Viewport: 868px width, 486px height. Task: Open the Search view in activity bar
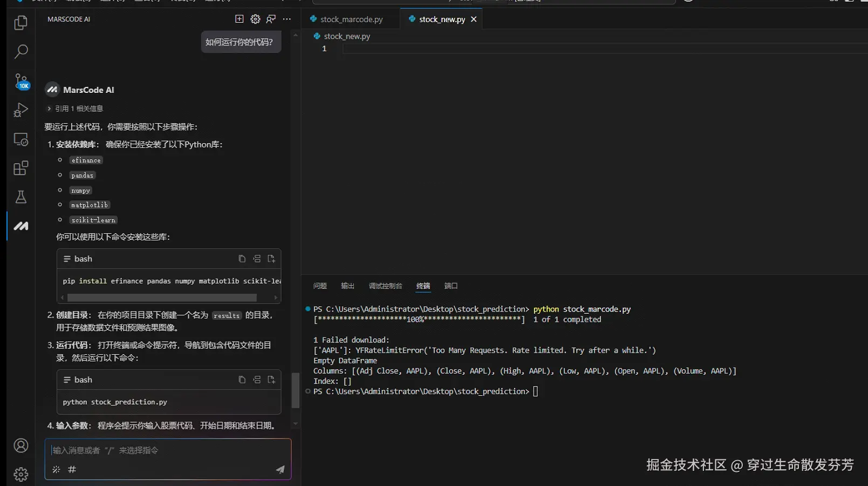(20, 52)
